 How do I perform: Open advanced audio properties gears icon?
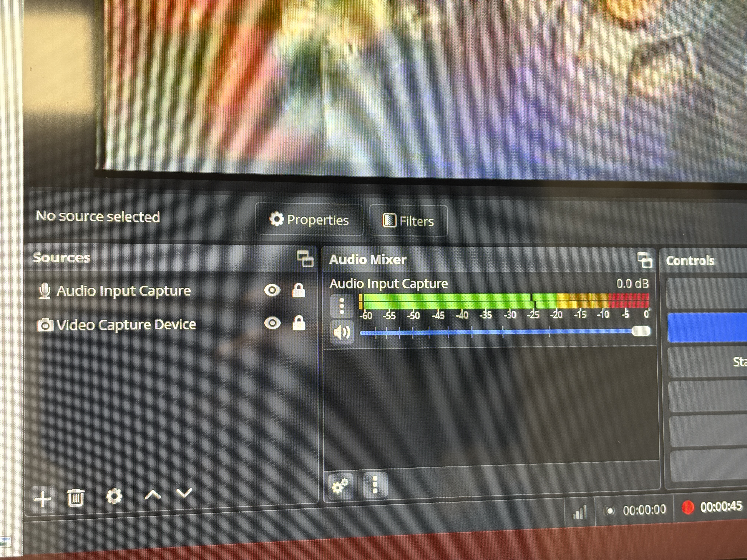coord(340,486)
